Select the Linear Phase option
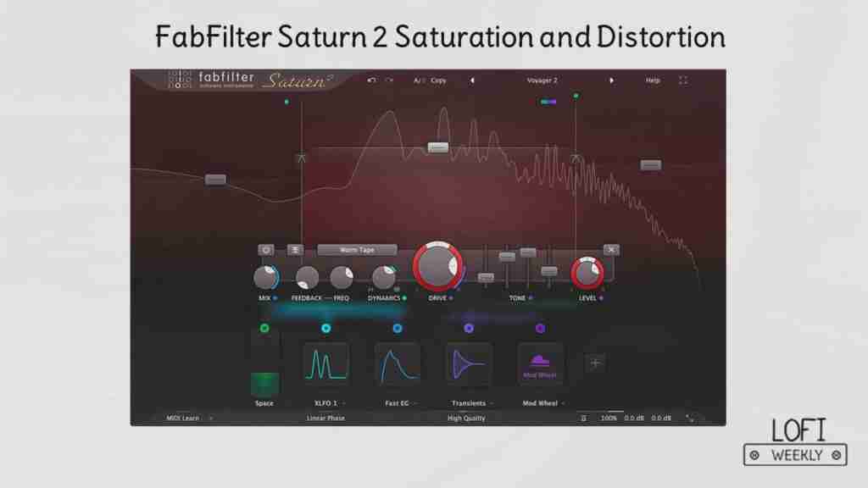 [325, 419]
